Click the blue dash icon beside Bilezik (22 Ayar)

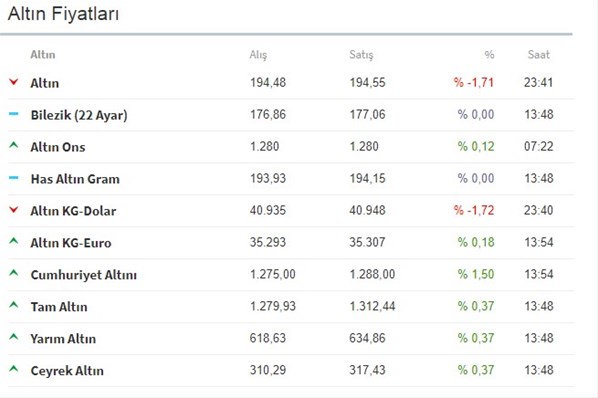point(14,114)
